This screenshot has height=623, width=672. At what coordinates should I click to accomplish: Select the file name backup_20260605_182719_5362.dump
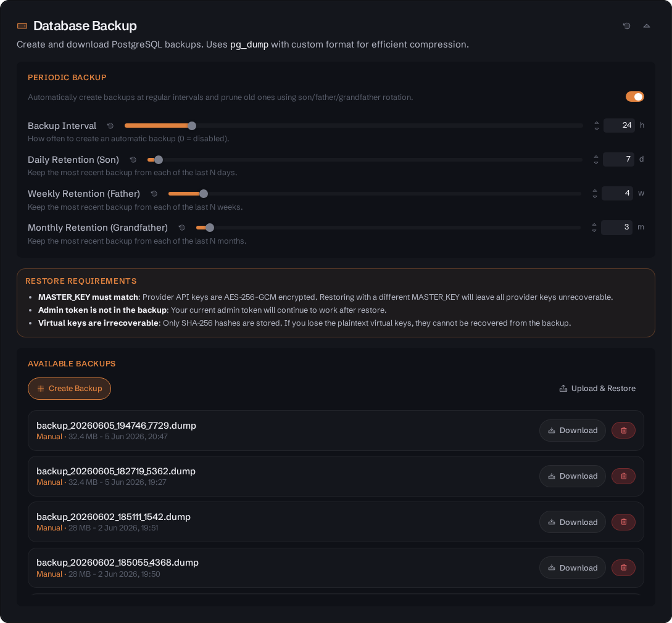[x=116, y=471]
